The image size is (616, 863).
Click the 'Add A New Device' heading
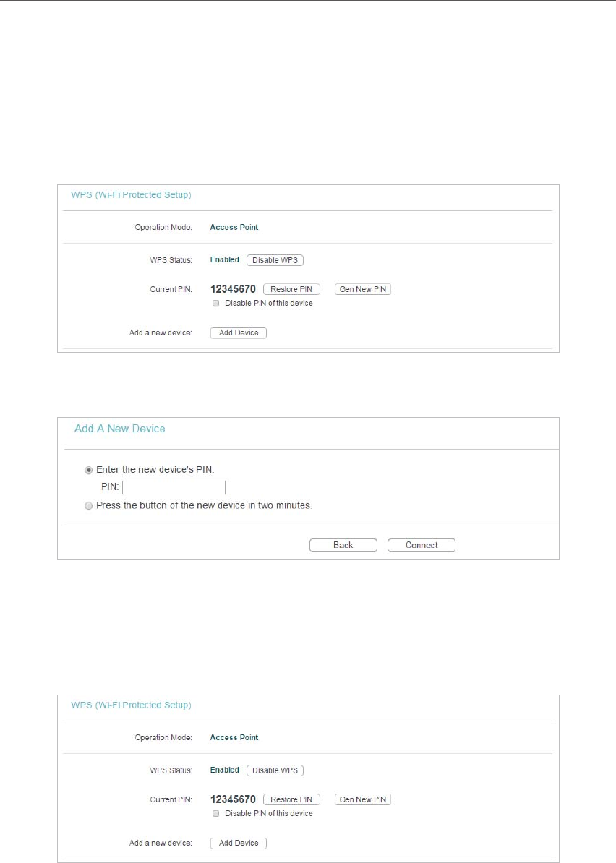click(119, 429)
